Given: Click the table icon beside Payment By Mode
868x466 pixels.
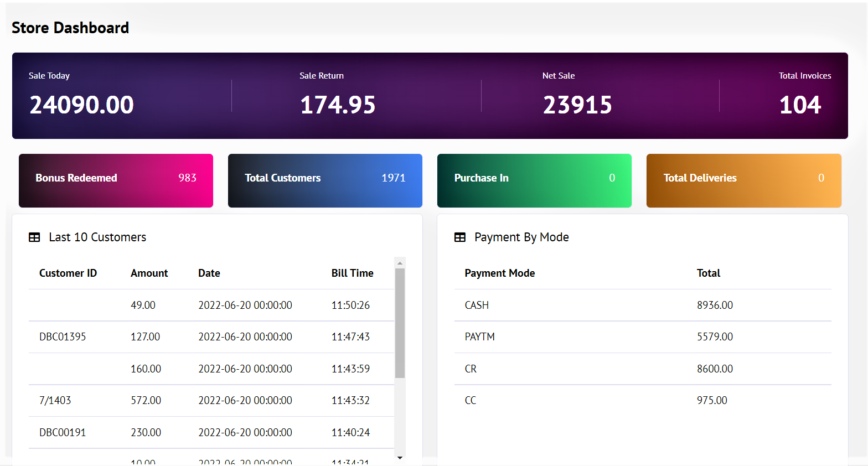Looking at the screenshot, I should 460,237.
